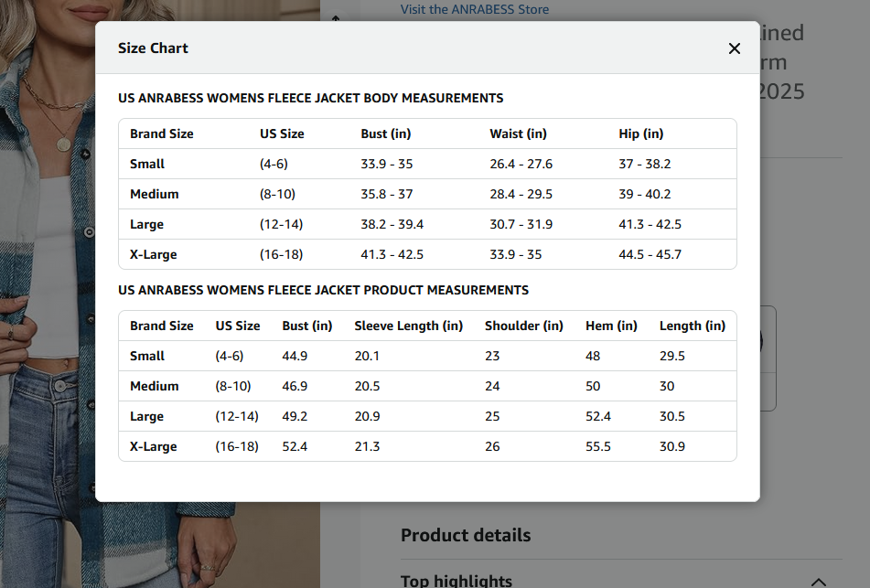Select X-Large row label in body measurements
870x588 pixels.
click(x=153, y=254)
